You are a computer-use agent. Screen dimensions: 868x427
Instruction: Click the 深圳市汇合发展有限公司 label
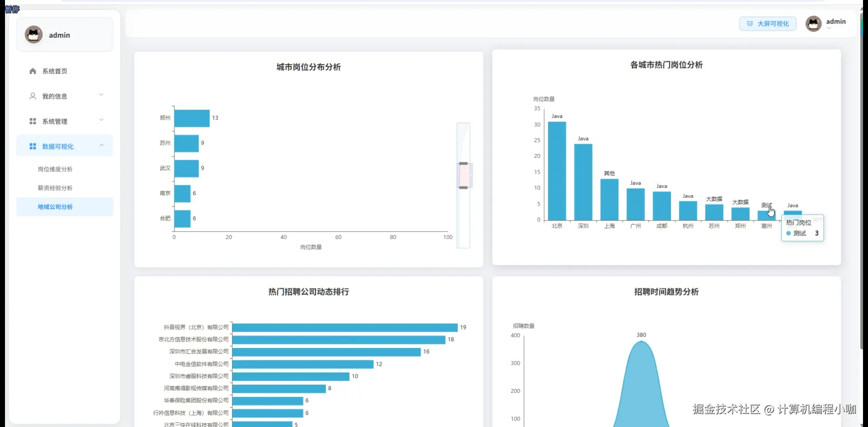coord(199,352)
